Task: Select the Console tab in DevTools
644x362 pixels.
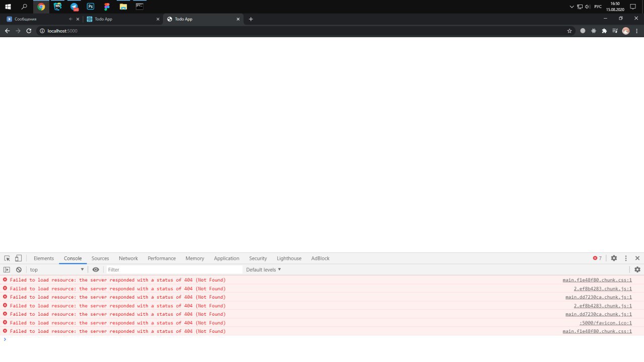Action: pyautogui.click(x=72, y=258)
